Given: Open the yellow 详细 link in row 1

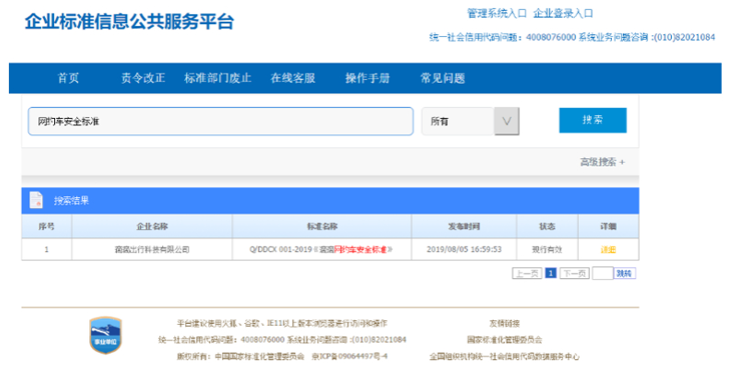Looking at the screenshot, I should coord(608,250).
